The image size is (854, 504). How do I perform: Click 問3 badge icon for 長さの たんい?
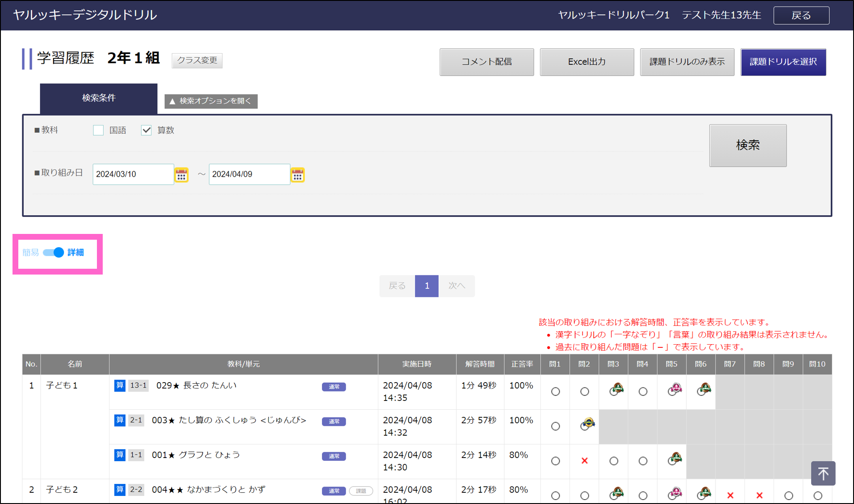[616, 389]
